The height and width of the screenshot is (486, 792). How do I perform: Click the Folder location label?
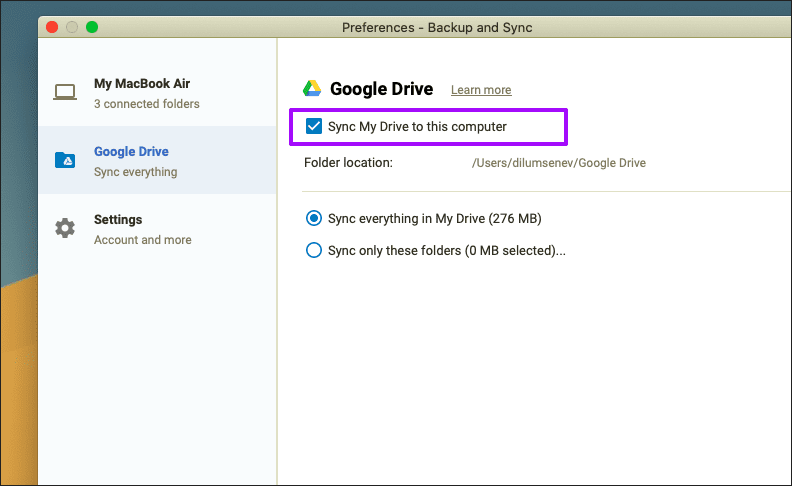pyautogui.click(x=348, y=163)
